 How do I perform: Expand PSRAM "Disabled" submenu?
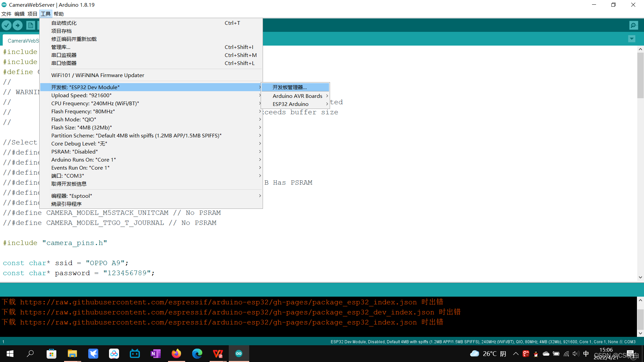click(151, 152)
